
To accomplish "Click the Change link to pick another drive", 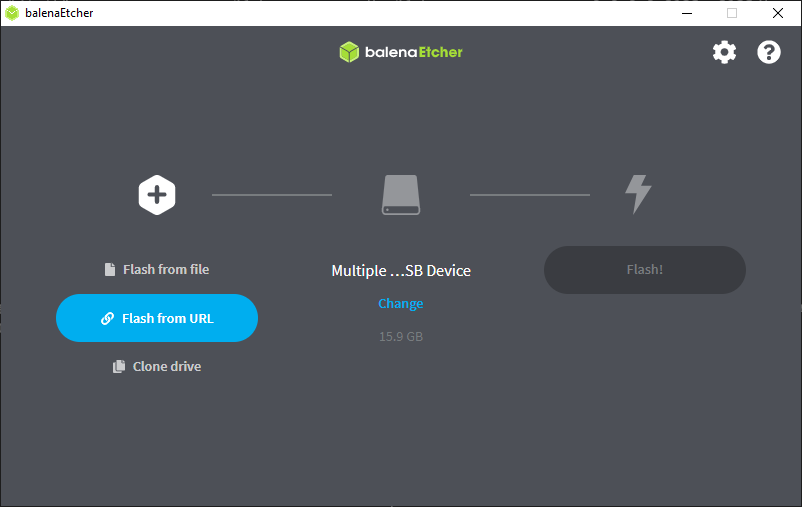I will [400, 304].
